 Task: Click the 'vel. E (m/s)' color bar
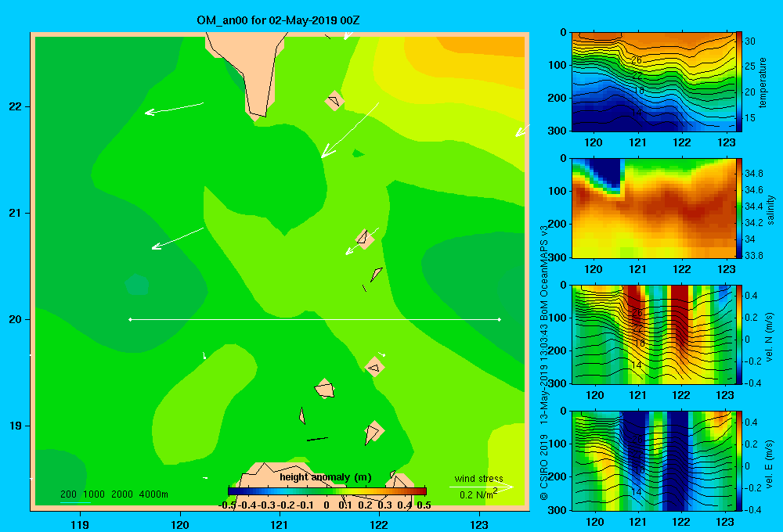(x=739, y=461)
